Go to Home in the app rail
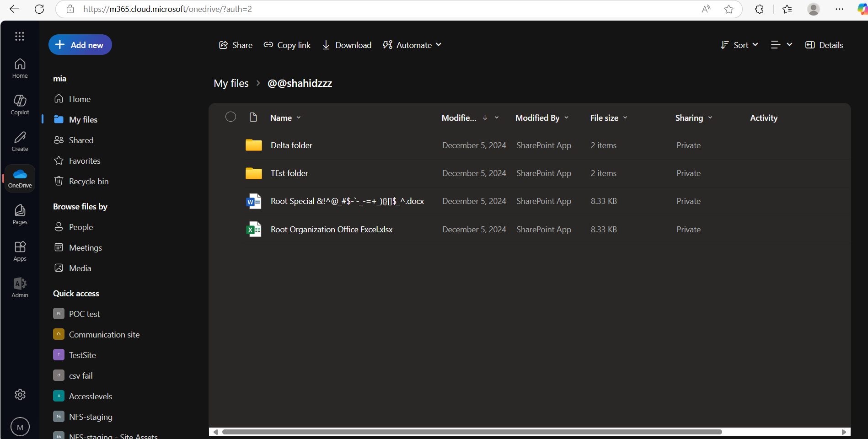The height and width of the screenshot is (439, 868). pos(20,69)
